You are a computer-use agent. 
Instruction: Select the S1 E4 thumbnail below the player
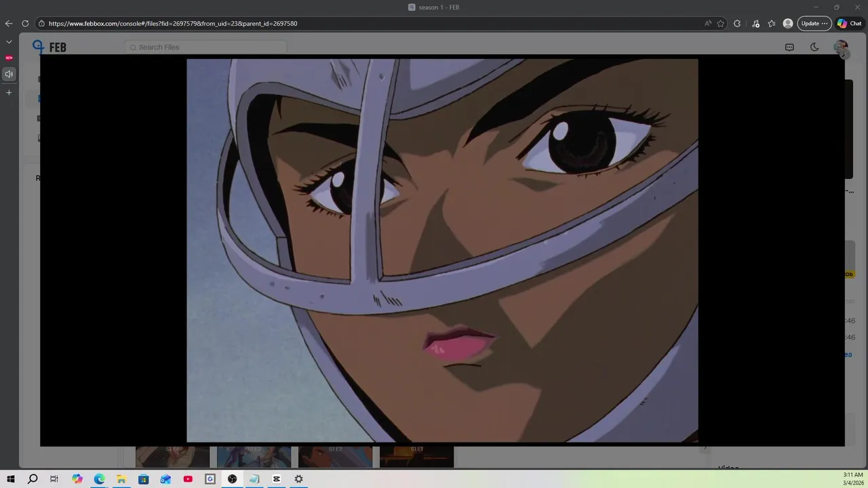(x=172, y=457)
